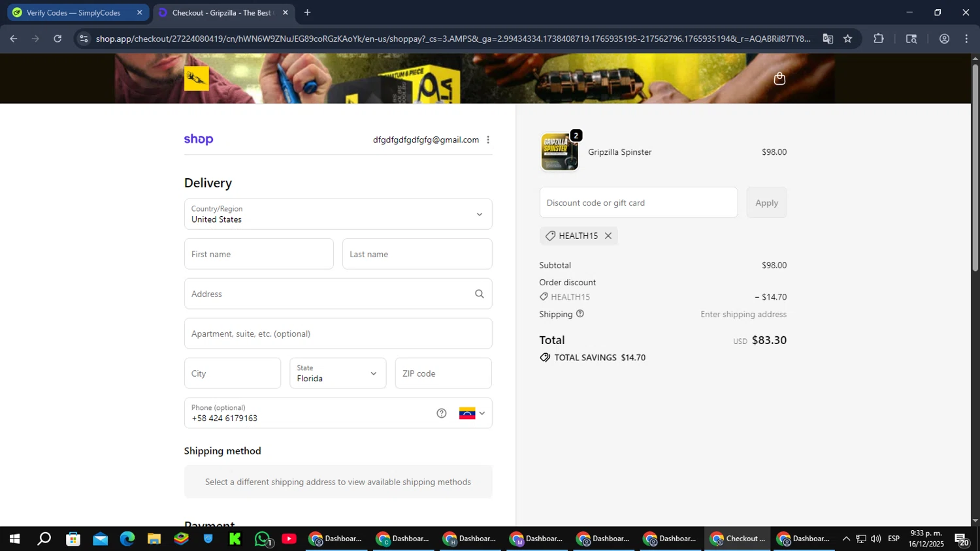
Task: Open YouTube app from taskbar
Action: (289, 539)
